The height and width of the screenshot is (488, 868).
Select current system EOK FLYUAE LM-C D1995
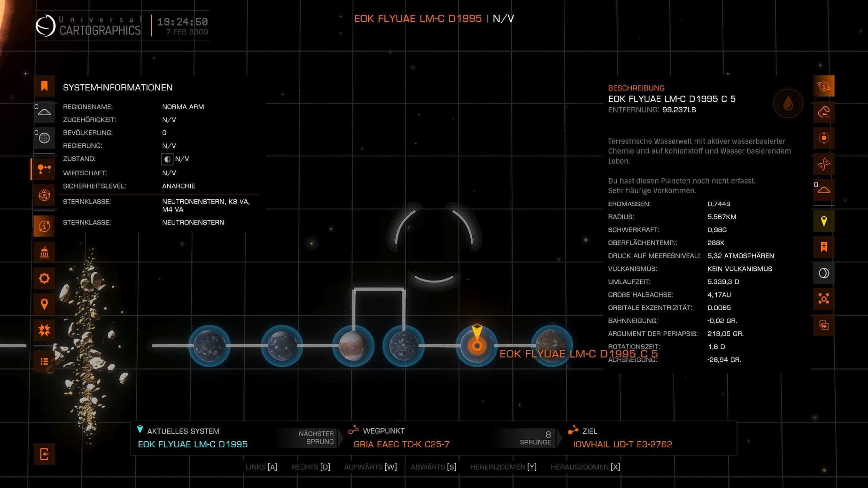tap(193, 444)
